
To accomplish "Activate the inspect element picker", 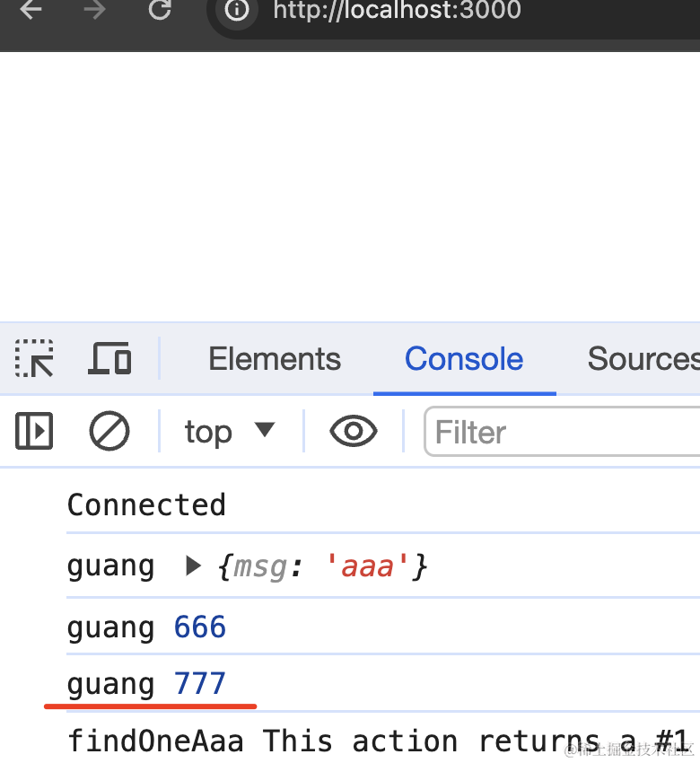I will pyautogui.click(x=34, y=359).
